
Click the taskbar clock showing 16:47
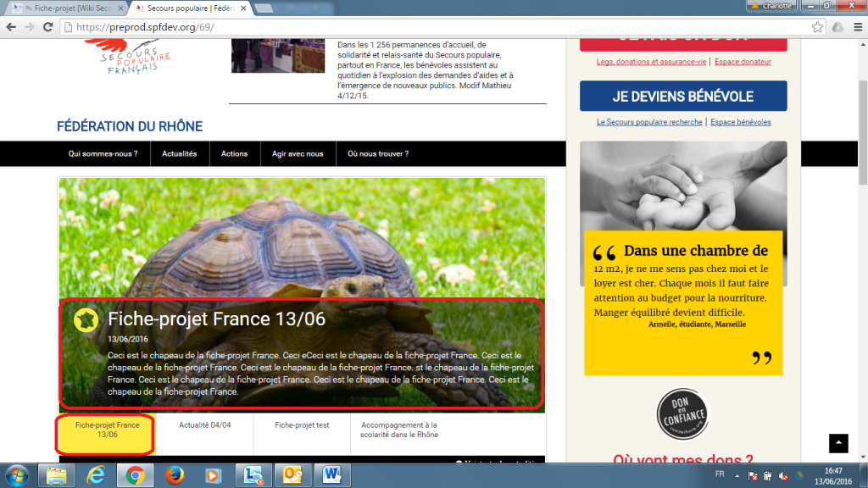(x=833, y=476)
